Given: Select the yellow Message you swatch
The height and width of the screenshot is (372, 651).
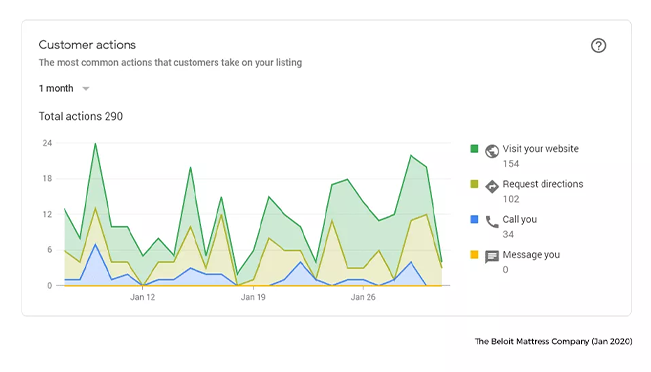Looking at the screenshot, I should (x=474, y=255).
